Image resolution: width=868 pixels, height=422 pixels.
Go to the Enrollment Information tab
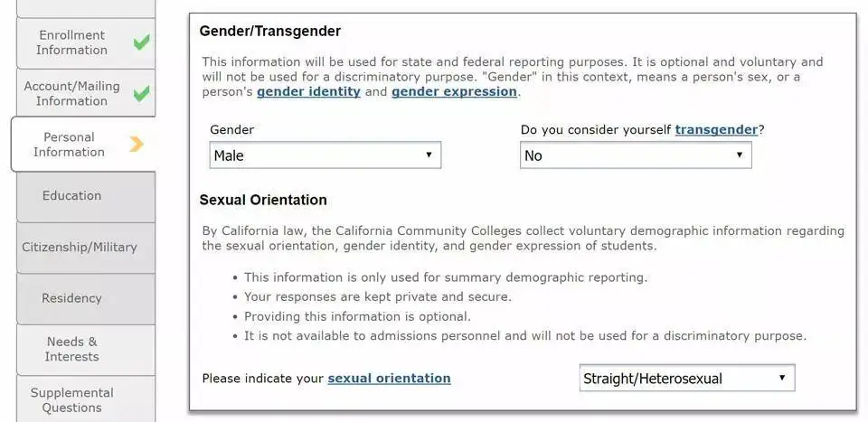pos(71,42)
